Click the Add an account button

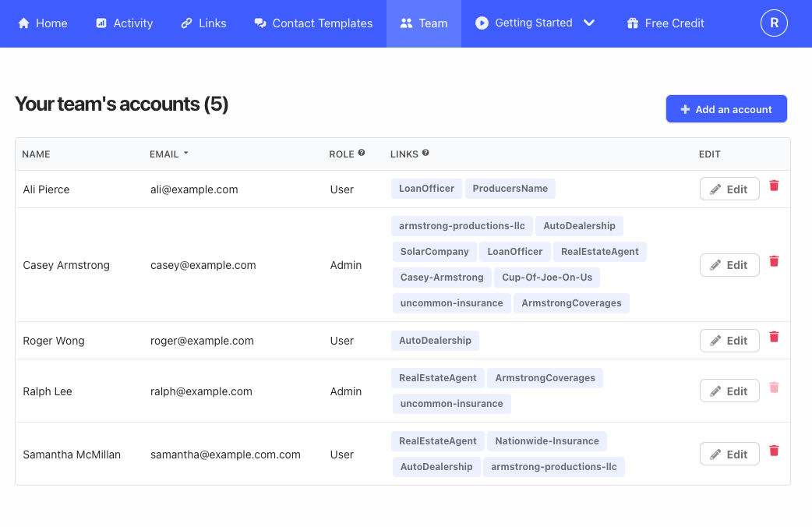tap(726, 108)
